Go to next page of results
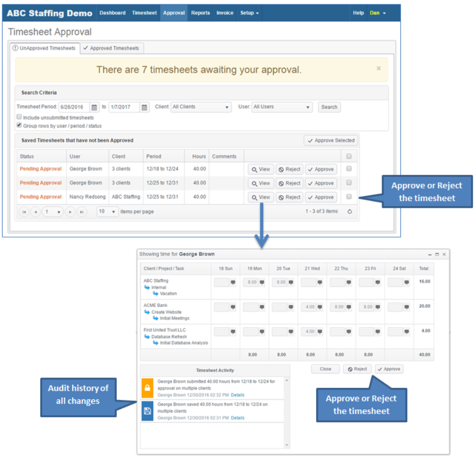This screenshot has width=476, height=459. click(70, 211)
